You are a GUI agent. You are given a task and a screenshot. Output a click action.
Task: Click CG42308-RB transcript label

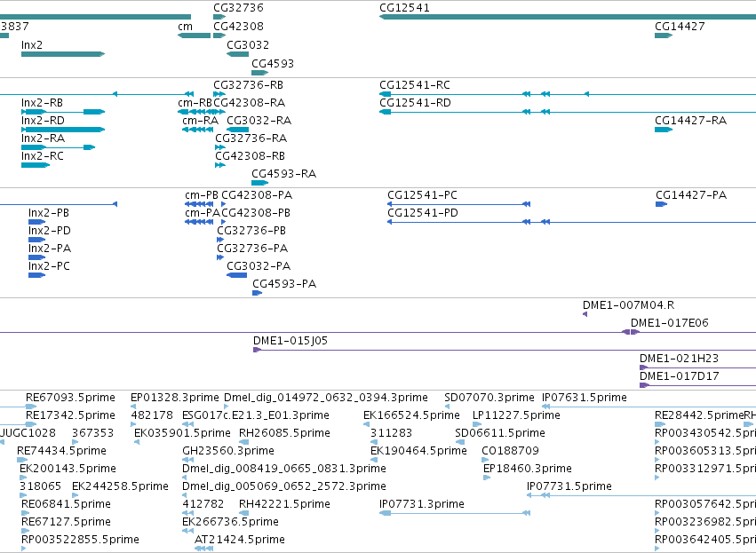click(x=250, y=156)
